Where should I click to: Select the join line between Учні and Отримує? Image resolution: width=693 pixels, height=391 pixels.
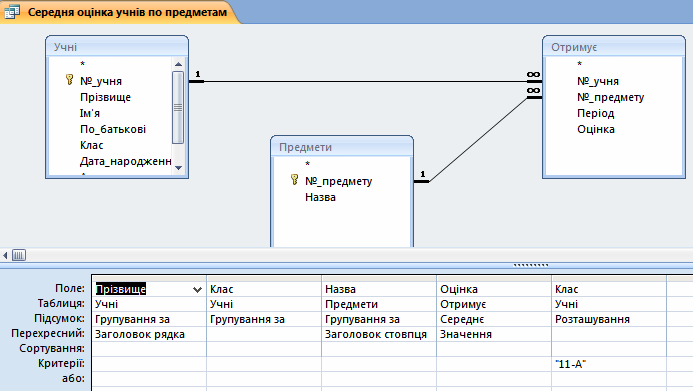click(365, 81)
